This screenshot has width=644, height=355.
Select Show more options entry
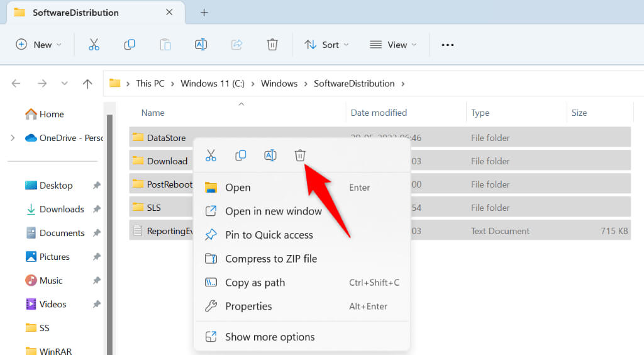point(270,337)
